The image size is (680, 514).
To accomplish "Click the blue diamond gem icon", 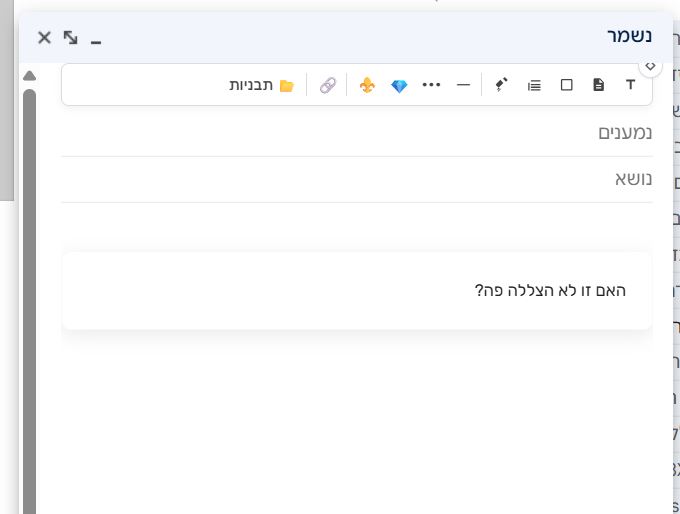I will [399, 85].
